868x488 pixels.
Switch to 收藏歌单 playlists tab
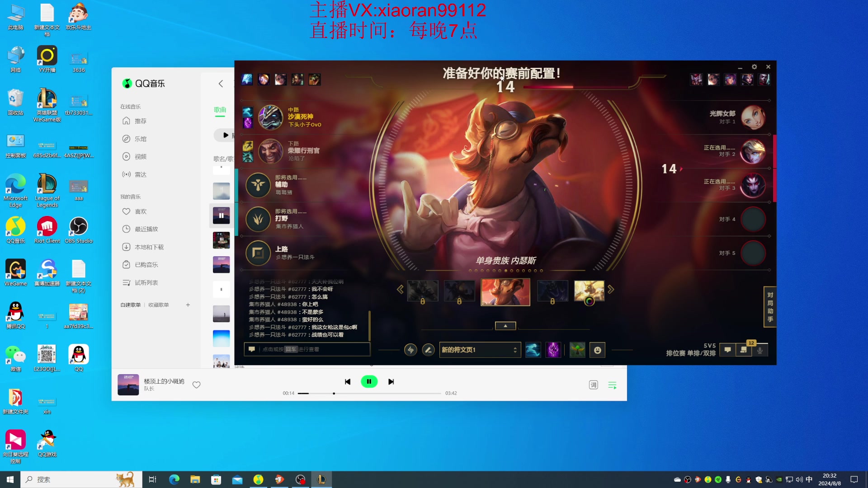158,305
